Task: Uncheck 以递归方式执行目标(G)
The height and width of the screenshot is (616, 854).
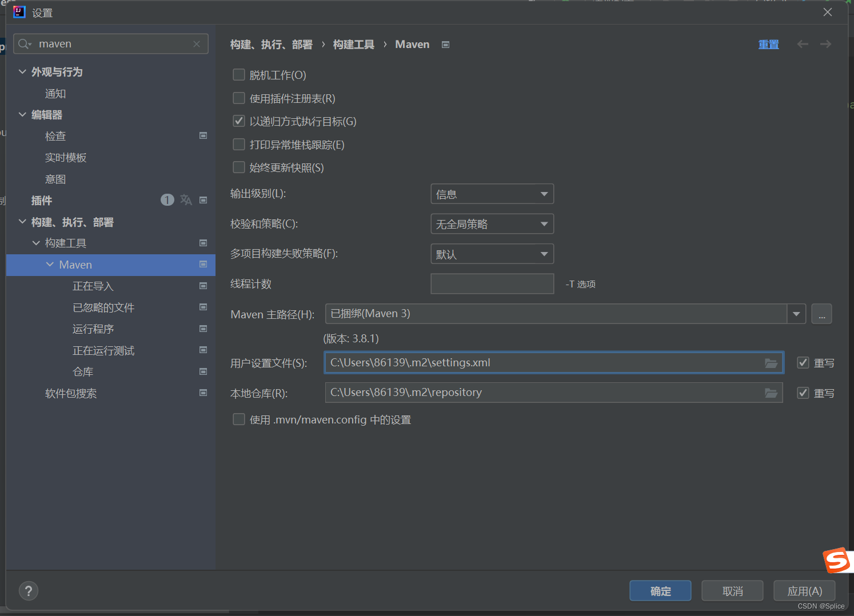Action: point(239,121)
